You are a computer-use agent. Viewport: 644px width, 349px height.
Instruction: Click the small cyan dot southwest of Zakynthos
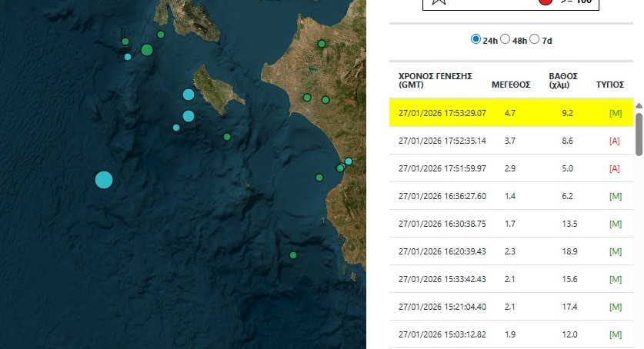tap(176, 128)
